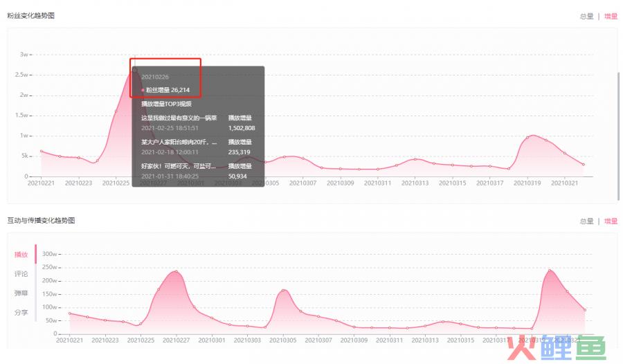Click the 20210321 x-axis label in fan chart

[565, 183]
